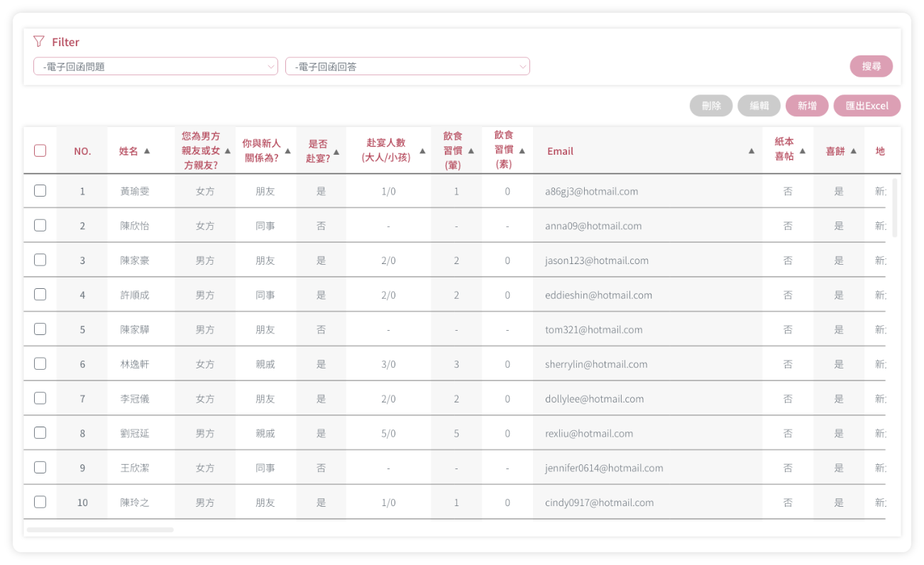The height and width of the screenshot is (565, 924).
Task: Expand the 電子回函回答 dropdown
Action: (407, 67)
